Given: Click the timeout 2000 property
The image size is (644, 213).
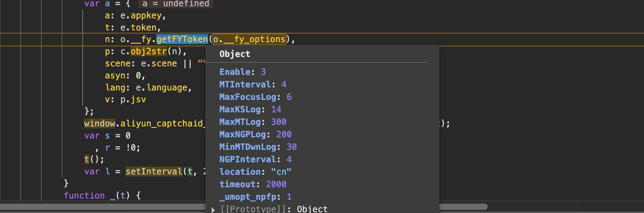Looking at the screenshot, I should pyautogui.click(x=253, y=185).
